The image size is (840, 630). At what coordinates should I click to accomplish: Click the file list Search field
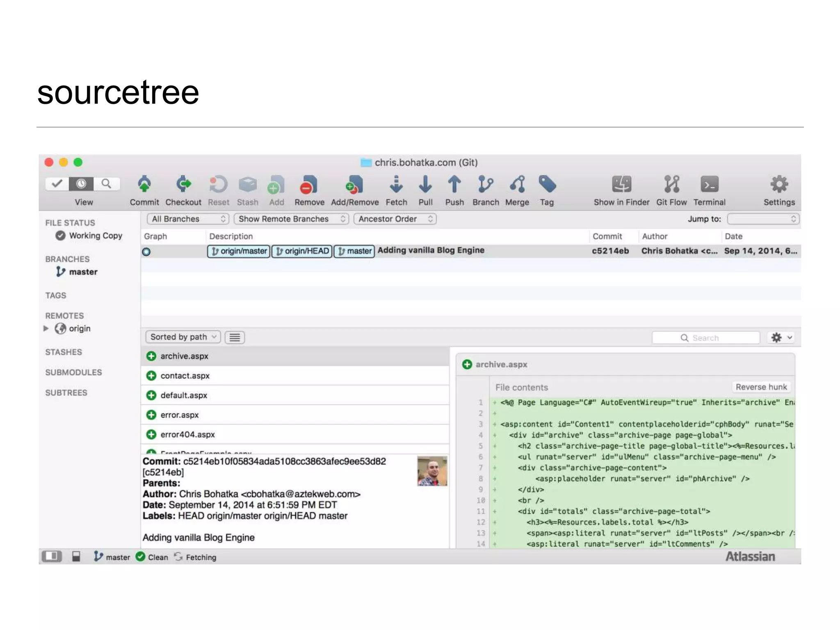coord(705,338)
